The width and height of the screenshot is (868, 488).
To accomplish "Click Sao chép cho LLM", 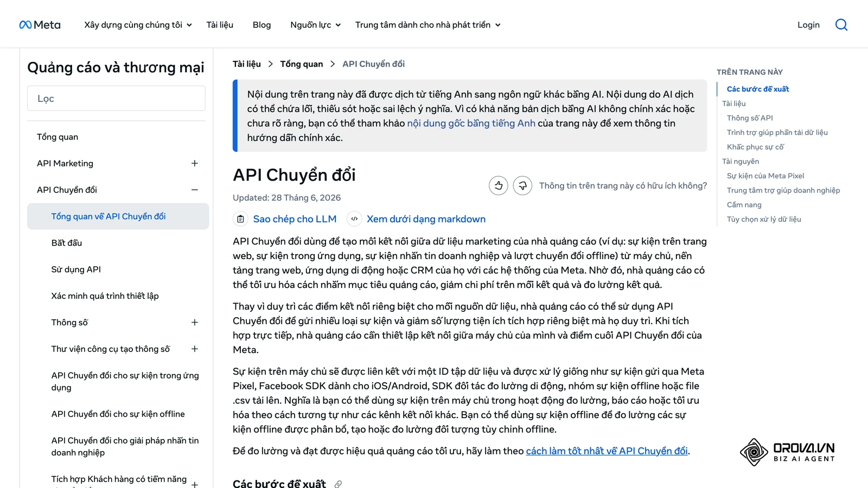I will pyautogui.click(x=295, y=219).
